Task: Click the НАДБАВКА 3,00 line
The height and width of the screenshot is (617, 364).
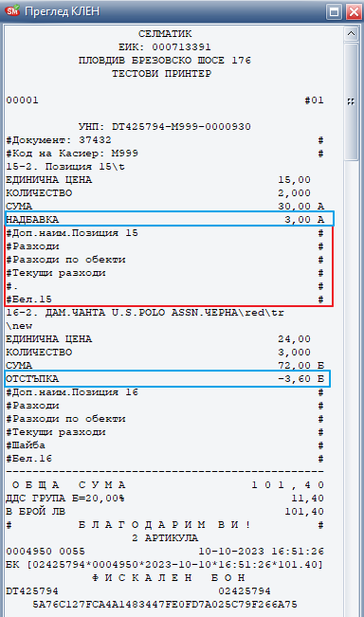Action: coord(170,219)
